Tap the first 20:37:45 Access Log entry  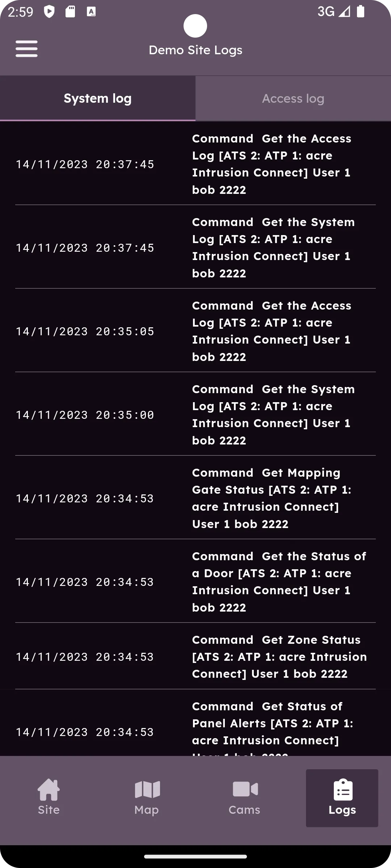pos(195,163)
